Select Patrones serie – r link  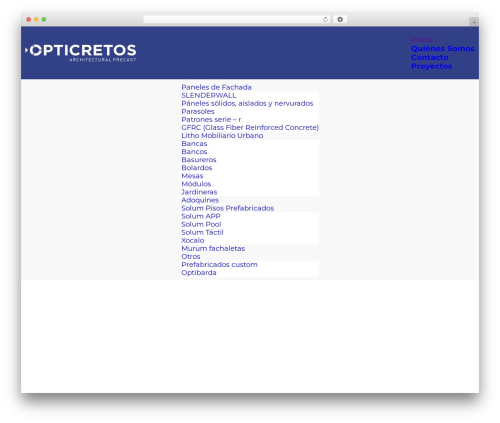(211, 119)
